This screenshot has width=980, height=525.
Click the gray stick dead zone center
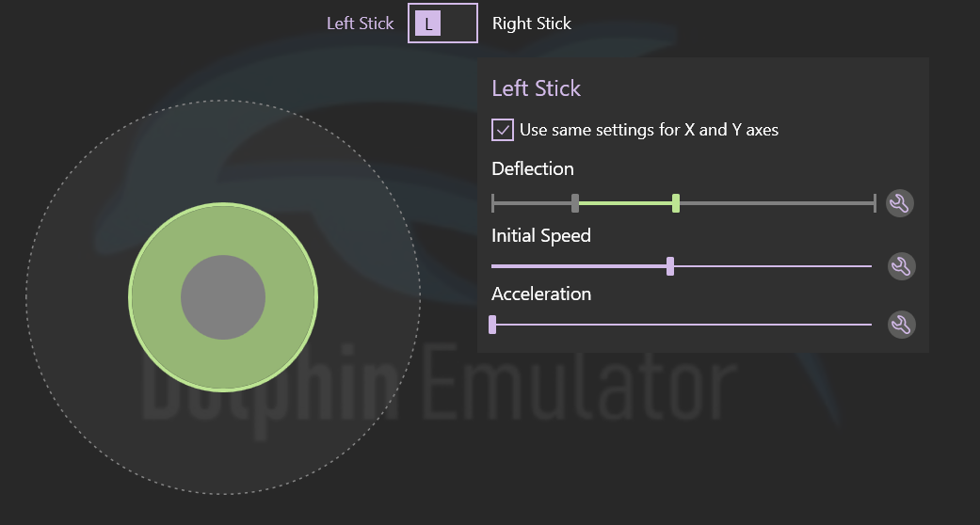[223, 297]
